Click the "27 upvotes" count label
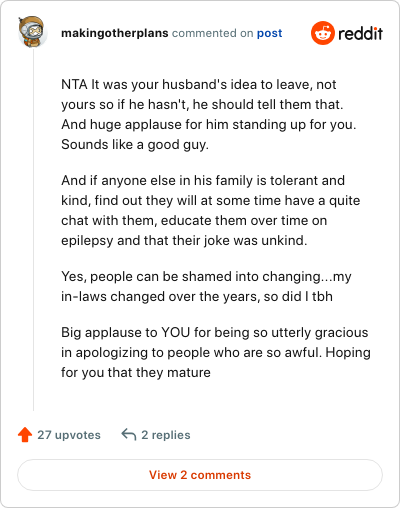Screen dimensions: 400x508 [x=69, y=435]
